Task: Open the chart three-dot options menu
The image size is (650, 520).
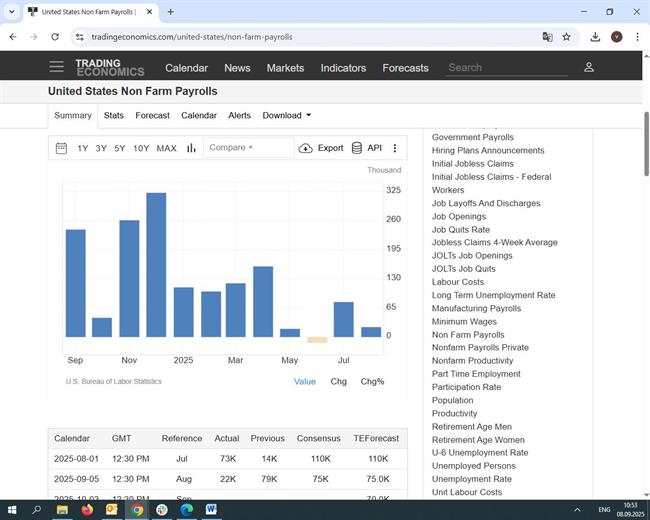Action: click(395, 148)
